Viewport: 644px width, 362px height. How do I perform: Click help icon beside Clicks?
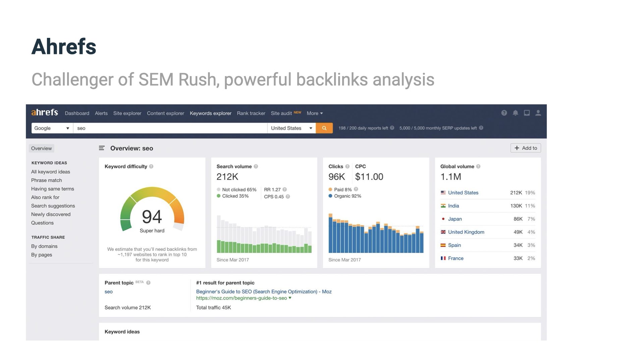347,166
